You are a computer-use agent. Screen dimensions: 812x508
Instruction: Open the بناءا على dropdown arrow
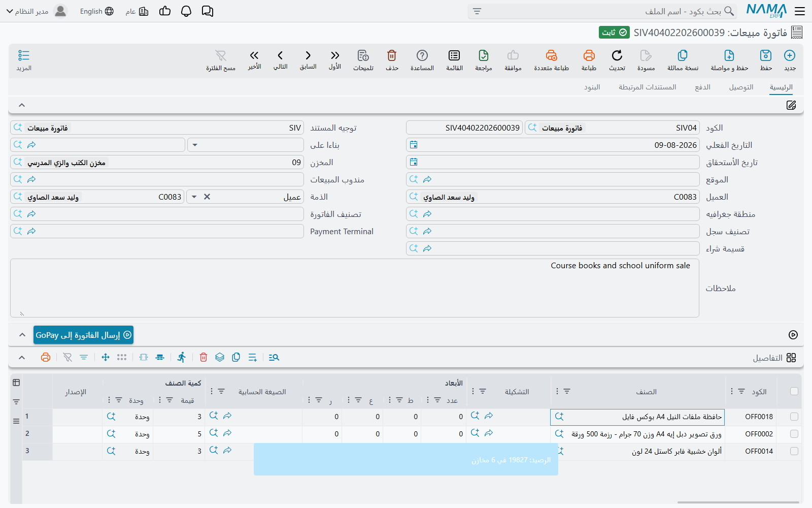195,145
